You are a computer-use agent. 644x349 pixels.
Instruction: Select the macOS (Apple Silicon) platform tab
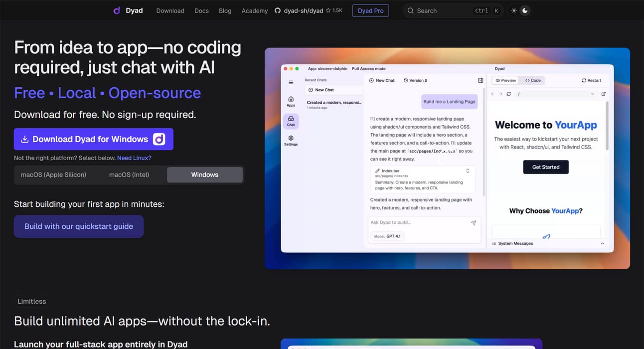click(x=53, y=174)
